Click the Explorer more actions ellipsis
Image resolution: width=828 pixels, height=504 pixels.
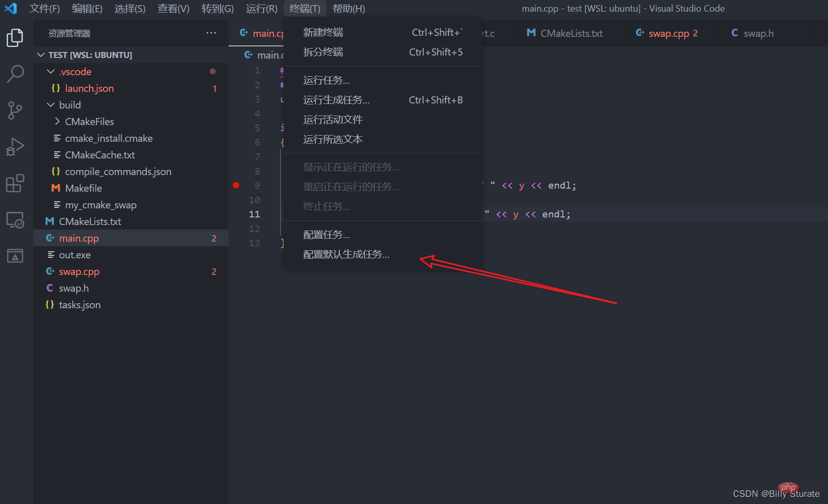click(211, 33)
